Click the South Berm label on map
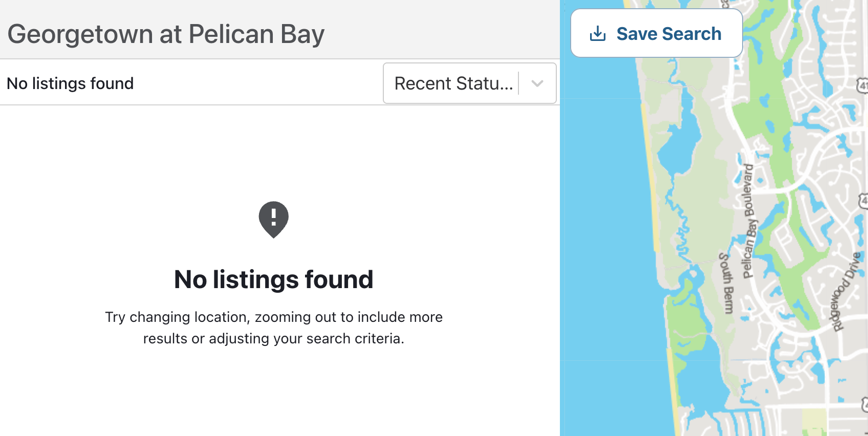 pos(726,283)
